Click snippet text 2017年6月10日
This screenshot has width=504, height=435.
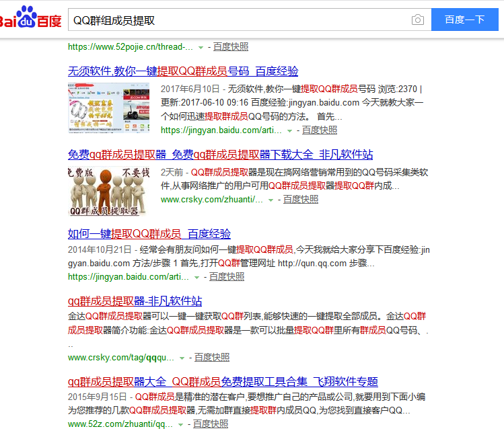click(190, 89)
